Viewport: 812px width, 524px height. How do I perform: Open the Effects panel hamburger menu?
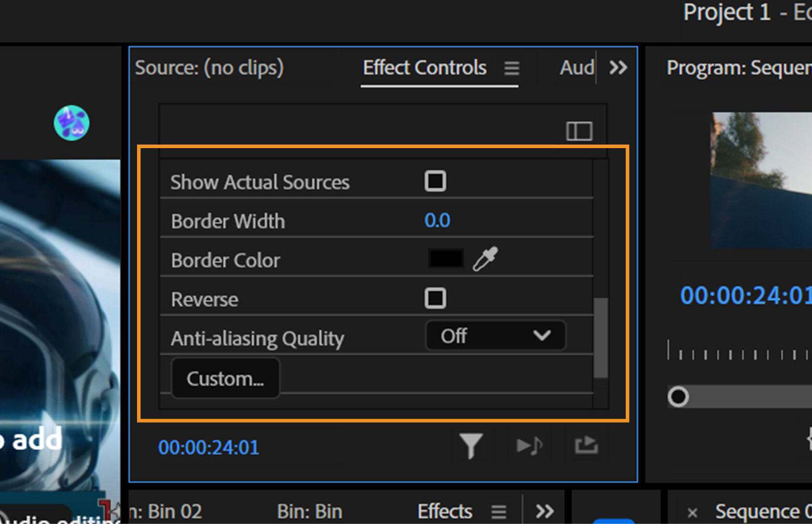point(499,511)
